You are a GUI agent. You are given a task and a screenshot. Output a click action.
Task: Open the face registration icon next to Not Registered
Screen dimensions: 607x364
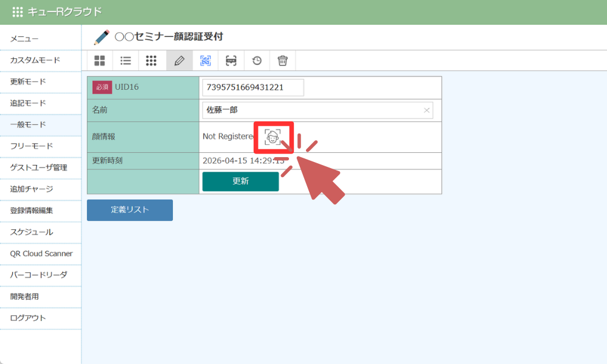pyautogui.click(x=274, y=137)
